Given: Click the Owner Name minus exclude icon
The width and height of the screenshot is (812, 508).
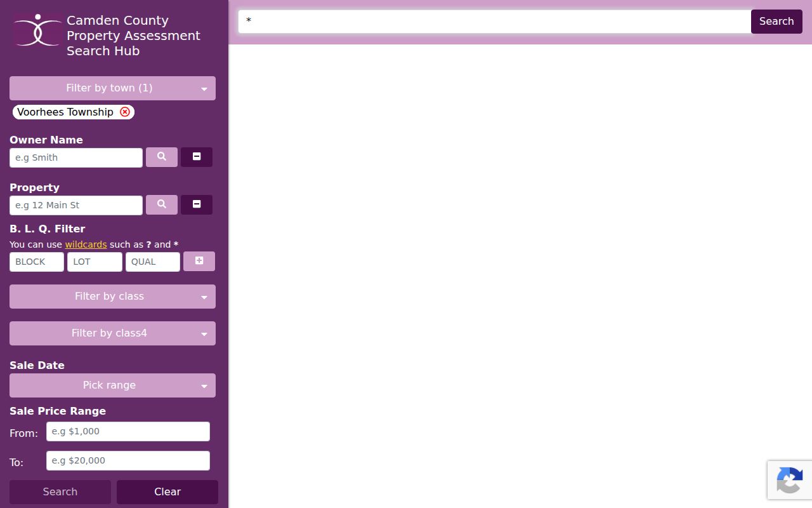Looking at the screenshot, I should point(197,157).
